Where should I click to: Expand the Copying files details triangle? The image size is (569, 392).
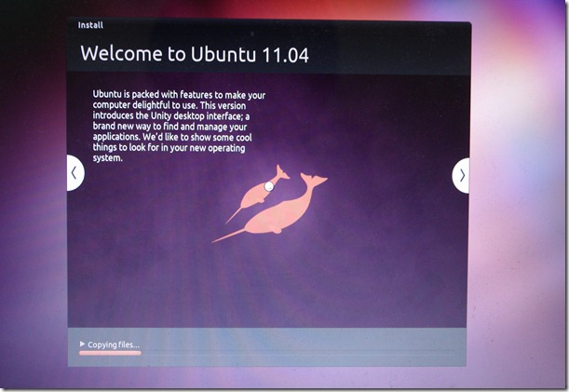tap(82, 344)
